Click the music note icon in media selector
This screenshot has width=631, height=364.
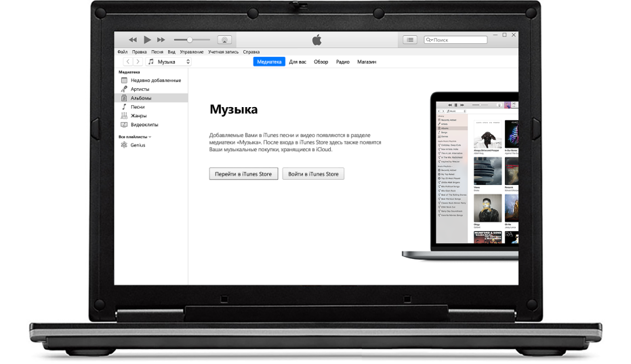151,62
